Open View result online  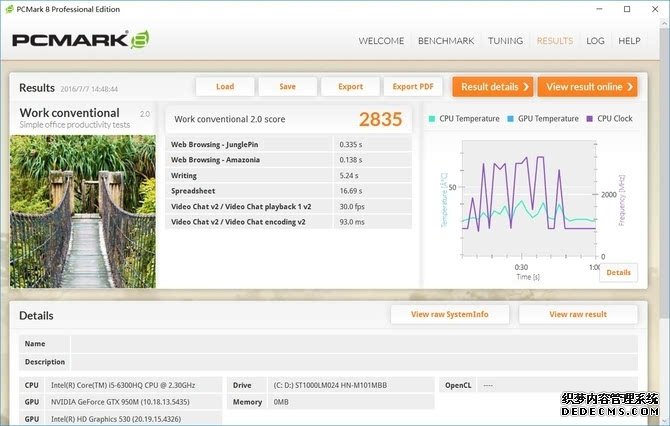tap(587, 87)
